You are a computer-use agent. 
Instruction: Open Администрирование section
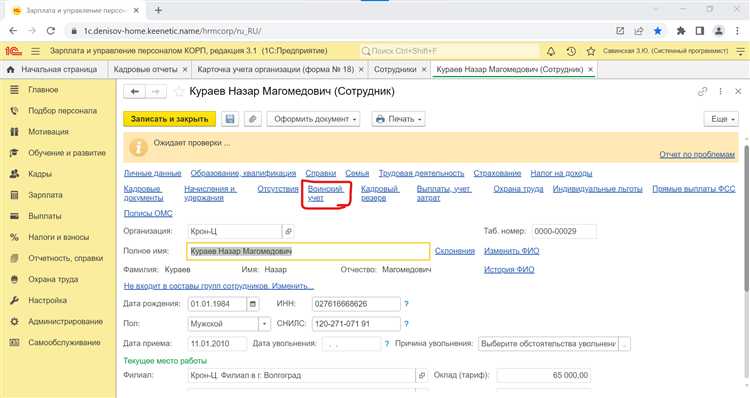tap(65, 321)
